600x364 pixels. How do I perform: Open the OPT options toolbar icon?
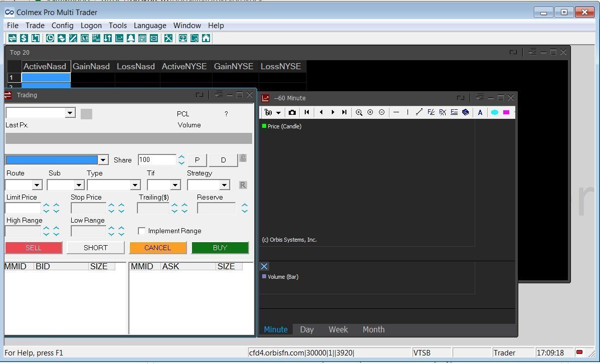click(96, 38)
